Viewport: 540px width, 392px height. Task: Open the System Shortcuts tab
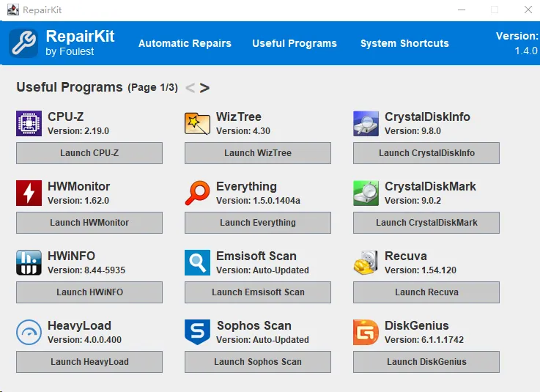(x=404, y=43)
